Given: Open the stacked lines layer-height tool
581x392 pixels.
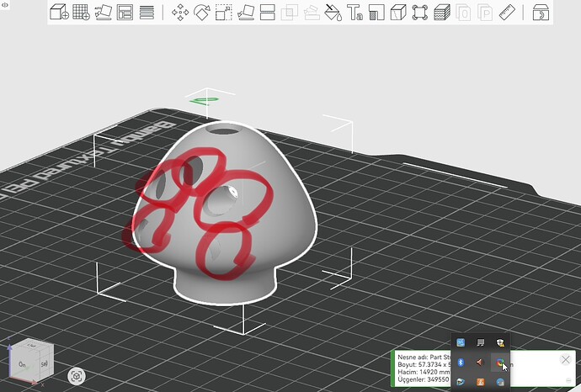Looking at the screenshot, I should coord(147,13).
